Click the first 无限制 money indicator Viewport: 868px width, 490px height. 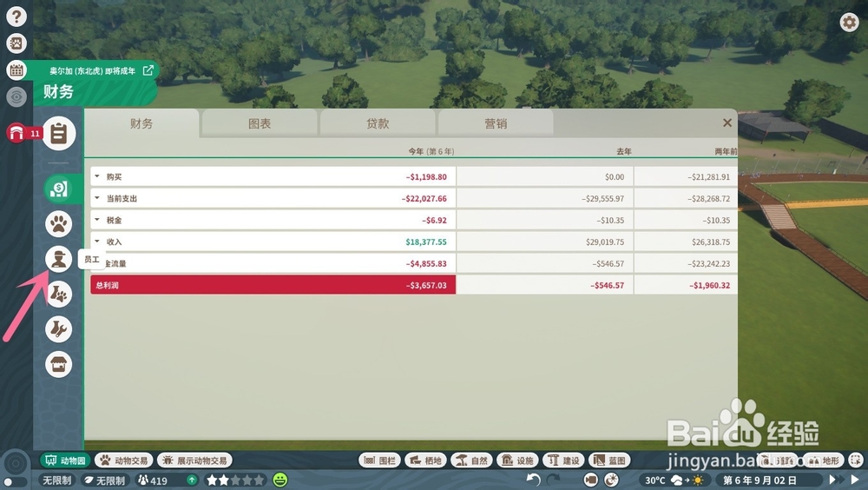pyautogui.click(x=57, y=480)
